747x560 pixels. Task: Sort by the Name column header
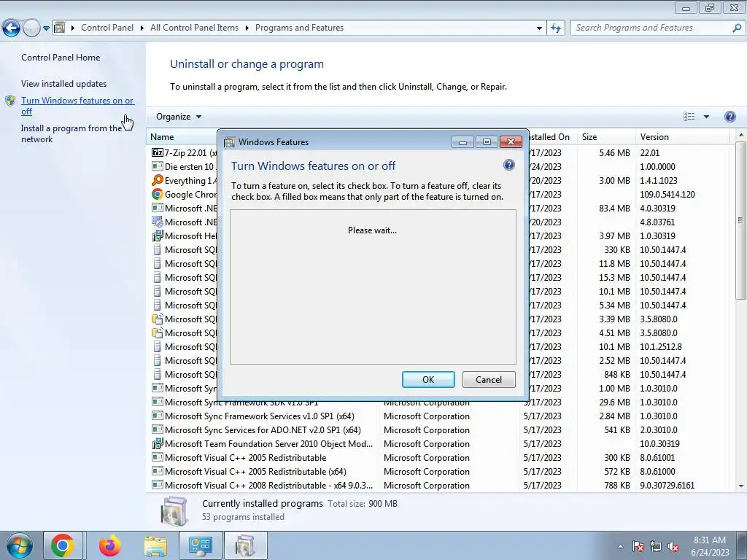coord(181,136)
